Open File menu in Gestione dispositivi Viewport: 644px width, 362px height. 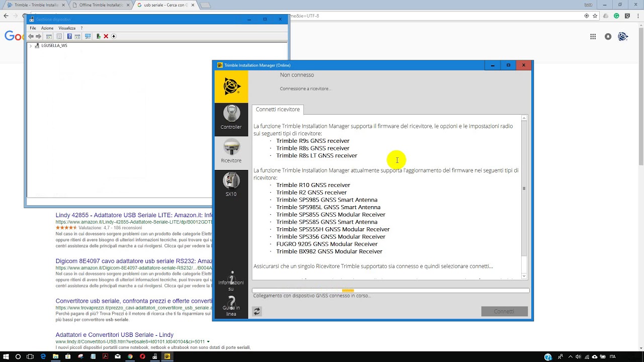(x=33, y=28)
